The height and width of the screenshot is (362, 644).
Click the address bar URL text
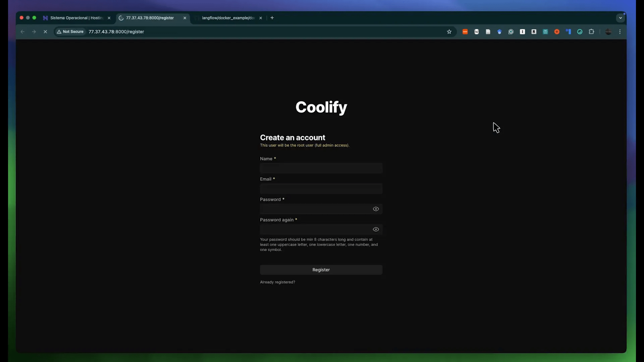[x=116, y=32]
